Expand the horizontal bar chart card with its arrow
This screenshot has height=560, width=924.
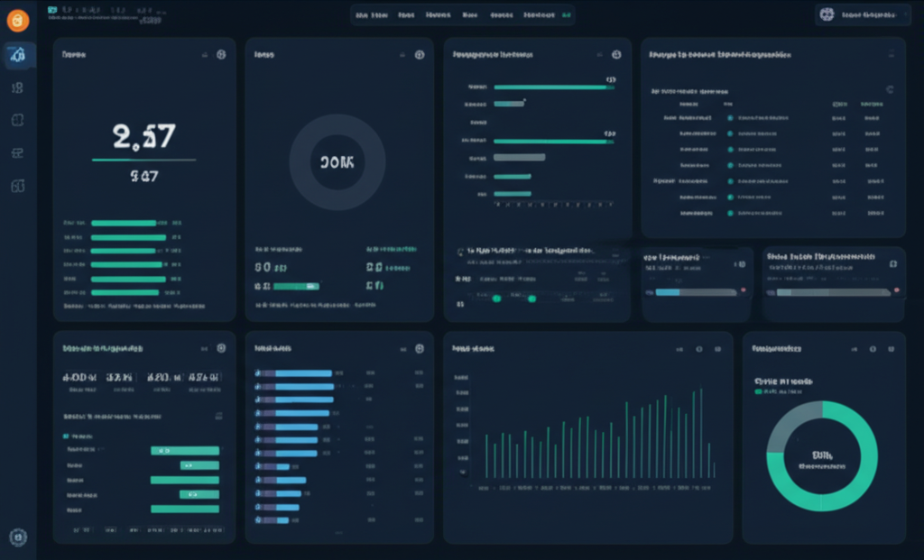click(x=600, y=54)
